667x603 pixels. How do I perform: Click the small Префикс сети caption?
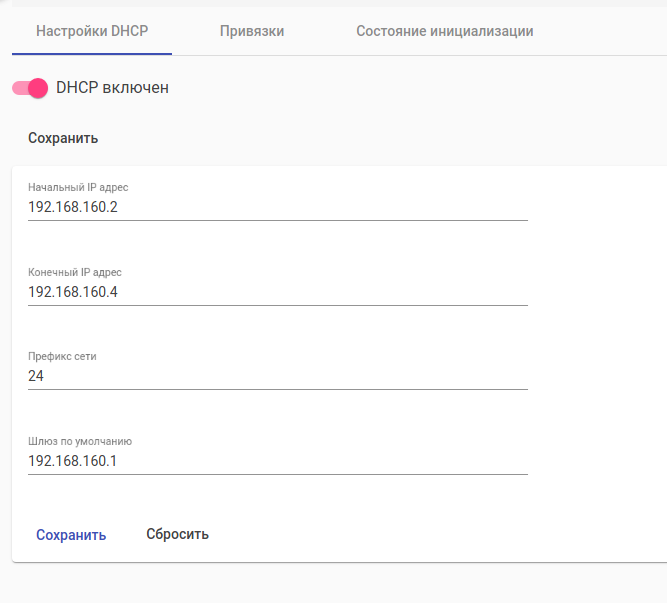pyautogui.click(x=62, y=355)
